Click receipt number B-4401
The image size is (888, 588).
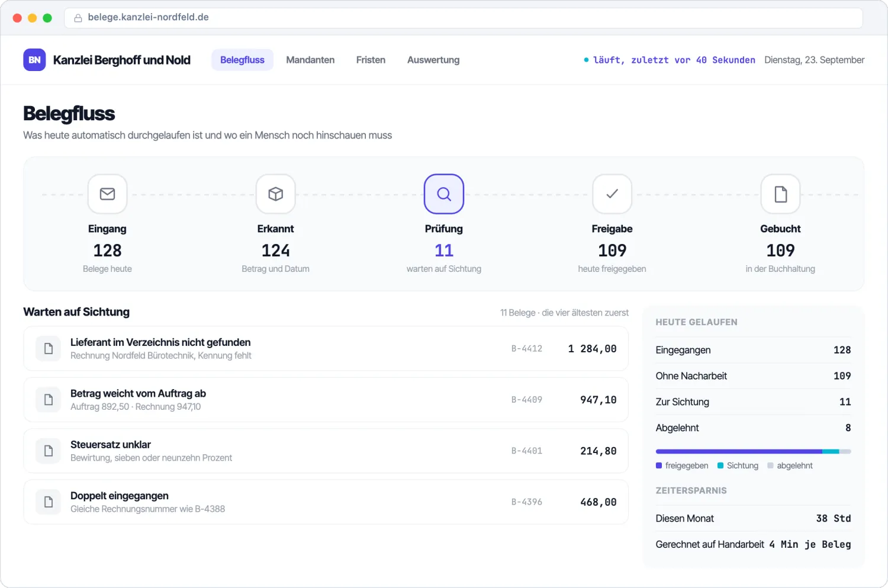[x=527, y=451]
